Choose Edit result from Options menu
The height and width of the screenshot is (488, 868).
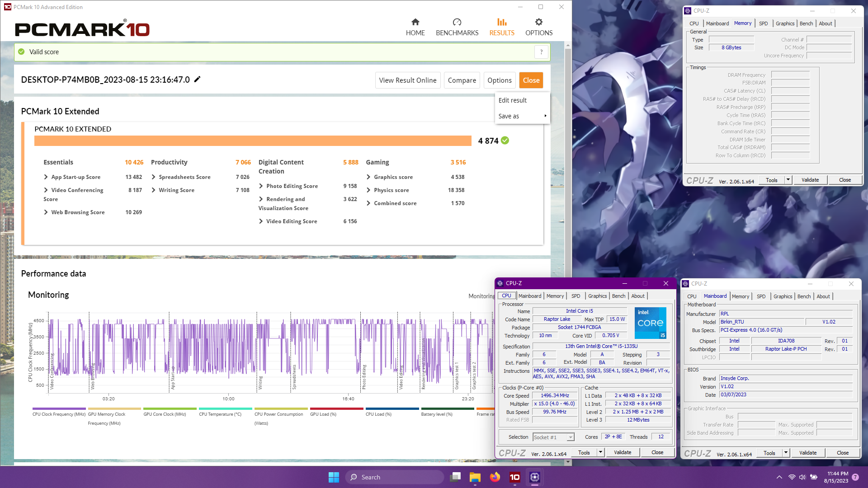pyautogui.click(x=512, y=100)
